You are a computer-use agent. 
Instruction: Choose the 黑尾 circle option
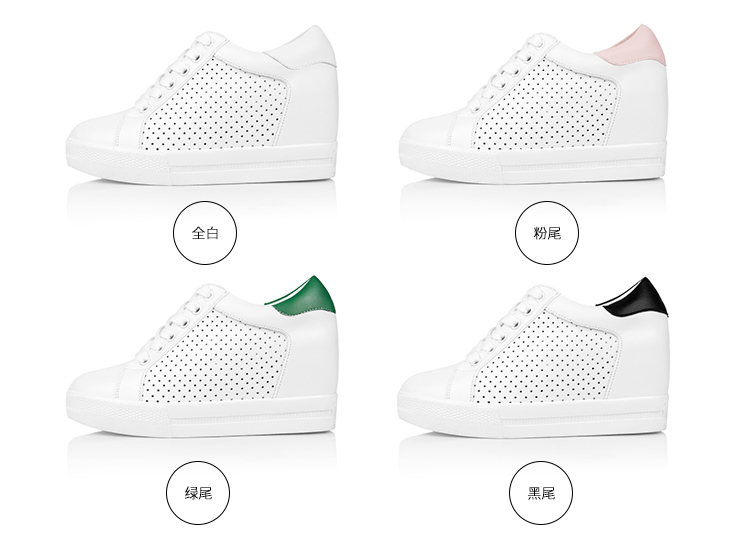pyautogui.click(x=540, y=493)
